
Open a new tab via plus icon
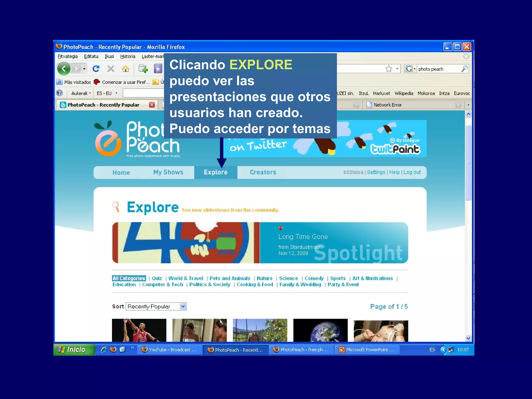pyautogui.click(x=143, y=69)
